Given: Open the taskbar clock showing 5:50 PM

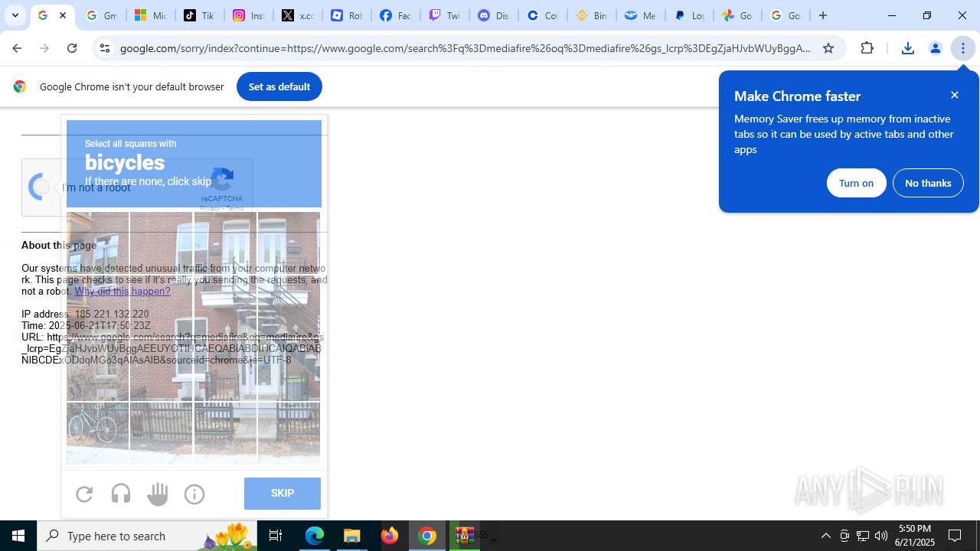Looking at the screenshot, I should (914, 536).
